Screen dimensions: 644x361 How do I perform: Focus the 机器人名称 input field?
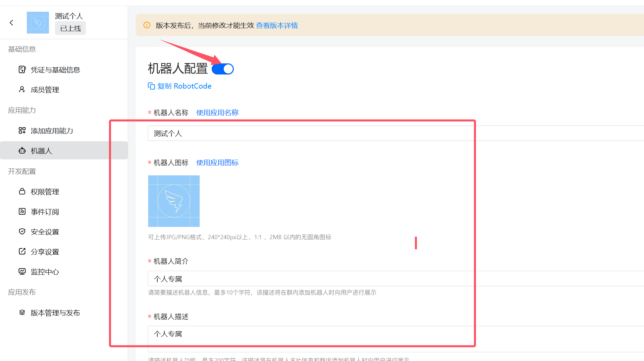tap(396, 133)
